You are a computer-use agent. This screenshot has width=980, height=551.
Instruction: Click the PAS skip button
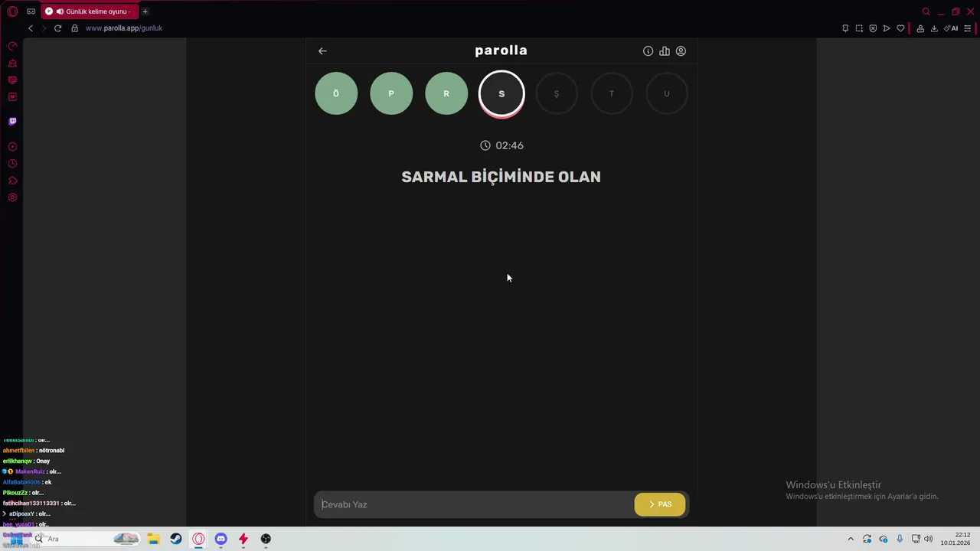660,504
